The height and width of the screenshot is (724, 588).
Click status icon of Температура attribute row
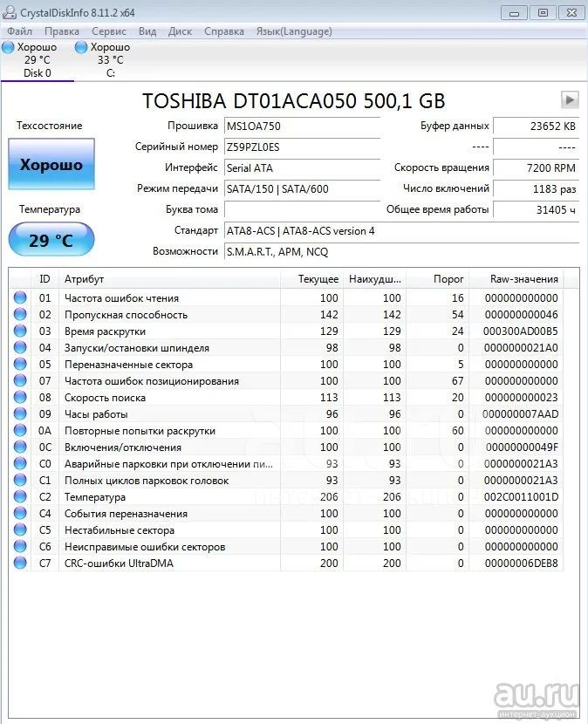coord(20,497)
